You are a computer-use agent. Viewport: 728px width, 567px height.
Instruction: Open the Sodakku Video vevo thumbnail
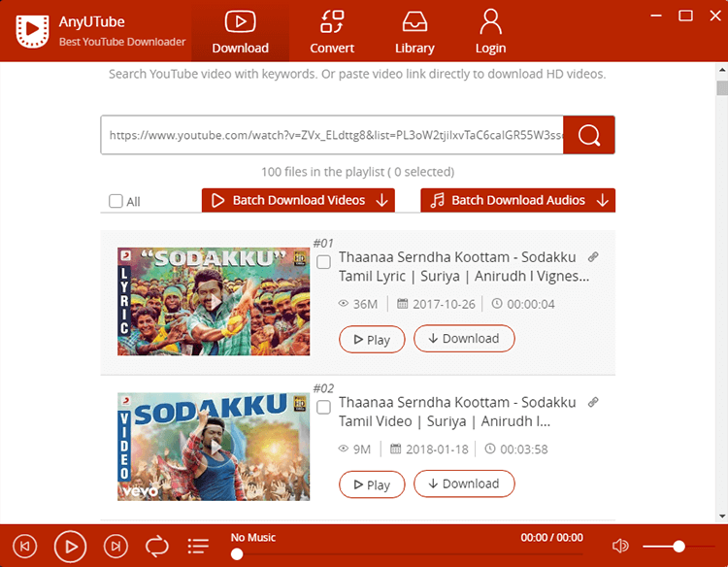(214, 447)
